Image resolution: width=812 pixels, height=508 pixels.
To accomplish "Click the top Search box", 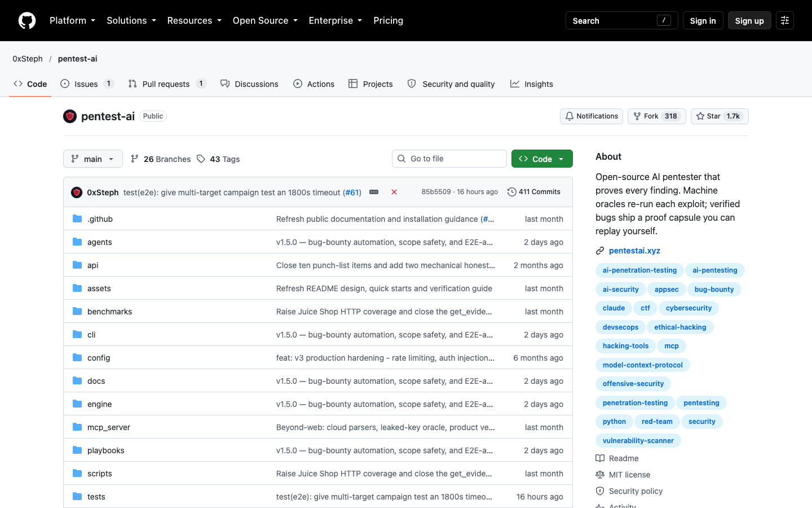I will coord(622,20).
